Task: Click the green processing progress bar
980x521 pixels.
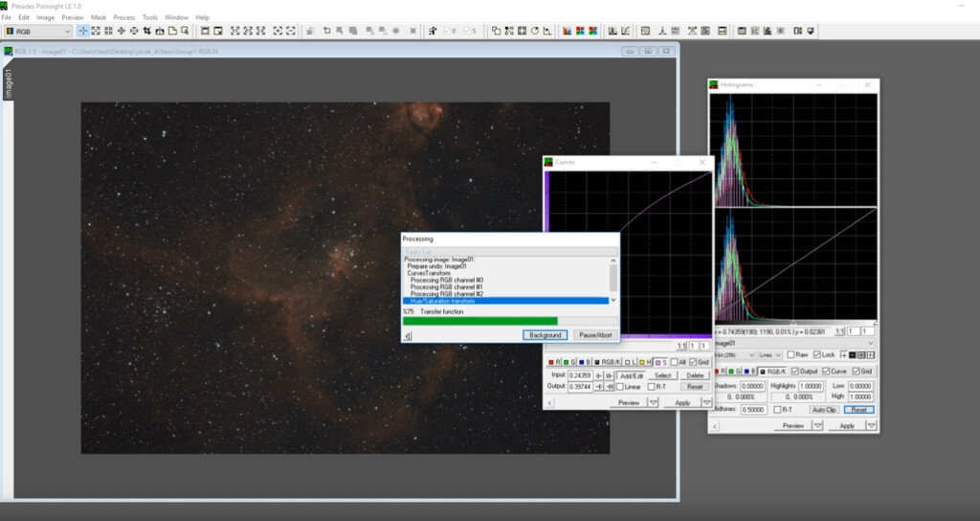Action: tap(480, 321)
